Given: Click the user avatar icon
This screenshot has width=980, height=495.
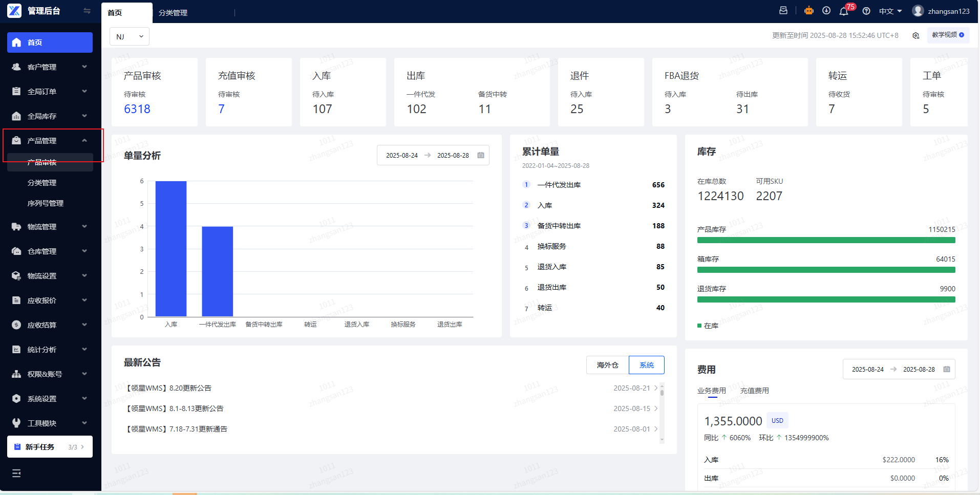Looking at the screenshot, I should click(x=918, y=11).
